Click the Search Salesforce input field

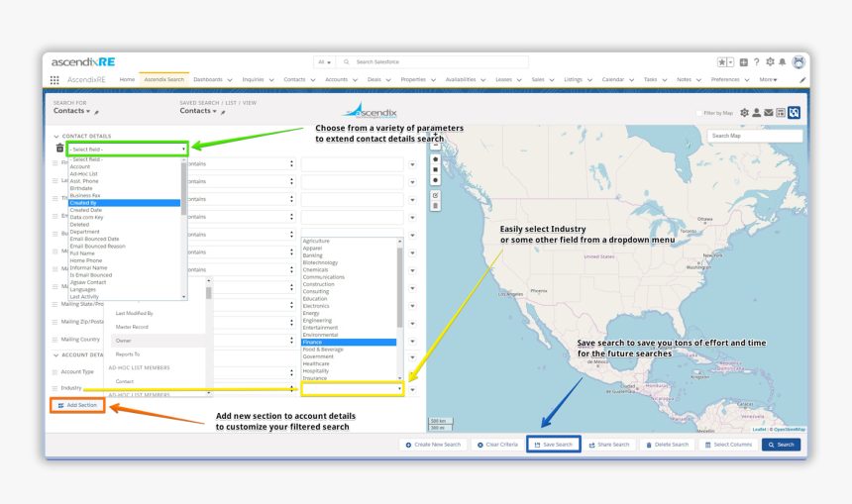click(x=432, y=62)
